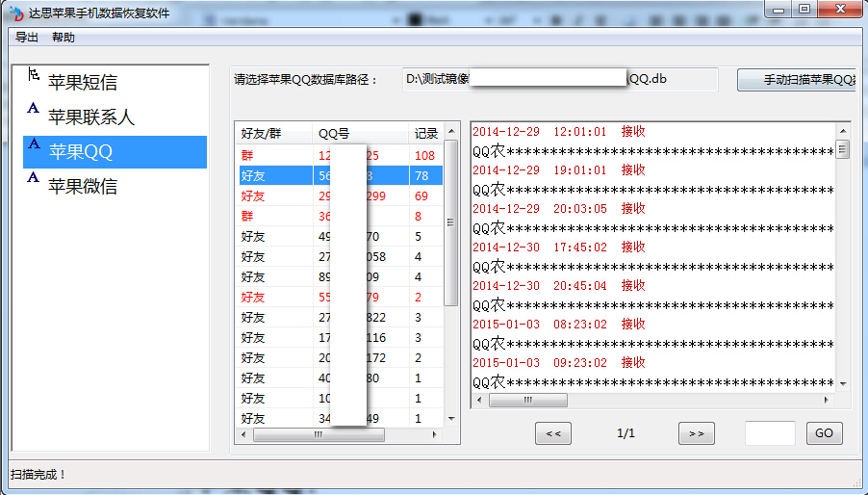Select the 好友 row ending 09

340,276
